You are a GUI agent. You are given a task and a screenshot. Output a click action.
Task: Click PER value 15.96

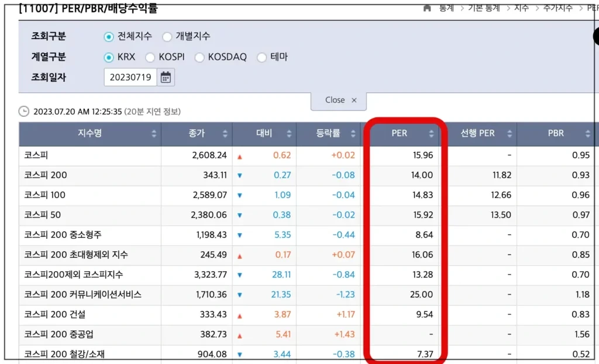(423, 155)
